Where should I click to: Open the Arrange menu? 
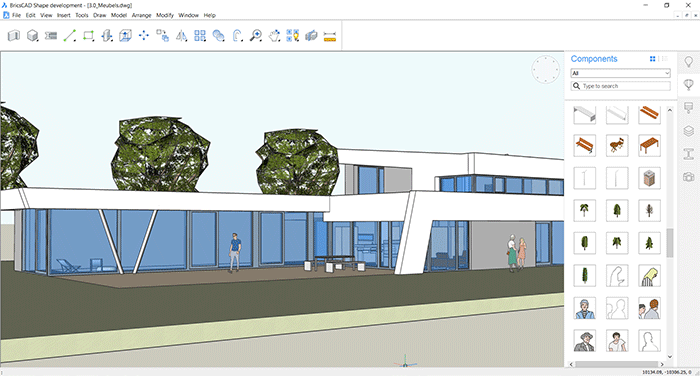[142, 15]
